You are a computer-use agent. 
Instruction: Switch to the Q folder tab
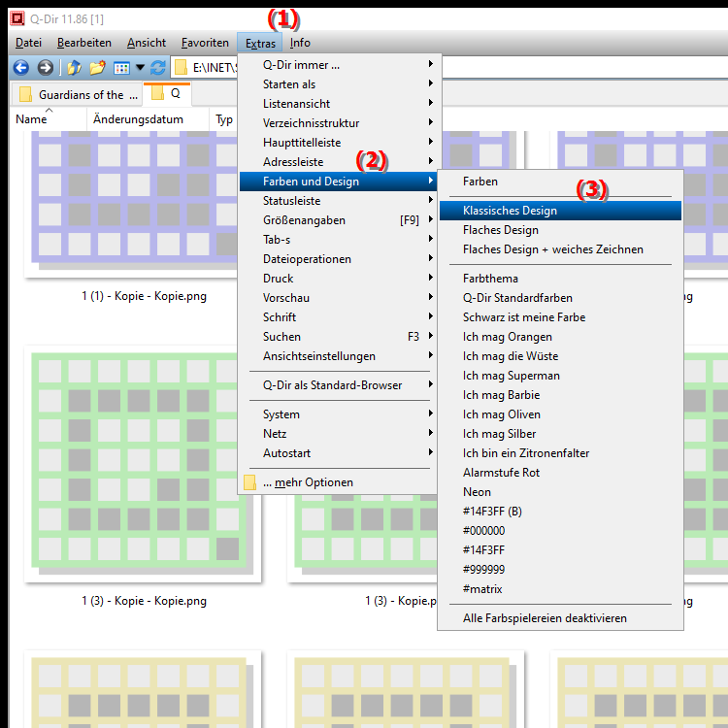167,93
